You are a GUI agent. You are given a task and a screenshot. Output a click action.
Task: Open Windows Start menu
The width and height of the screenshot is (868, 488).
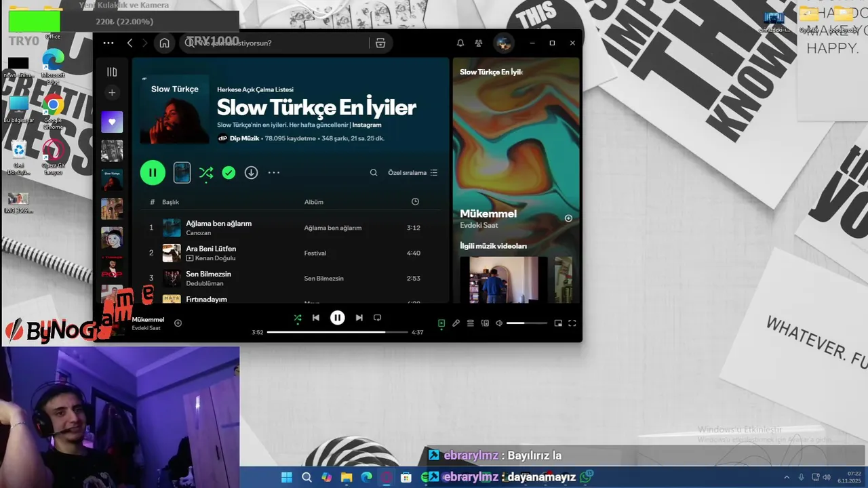[287, 477]
